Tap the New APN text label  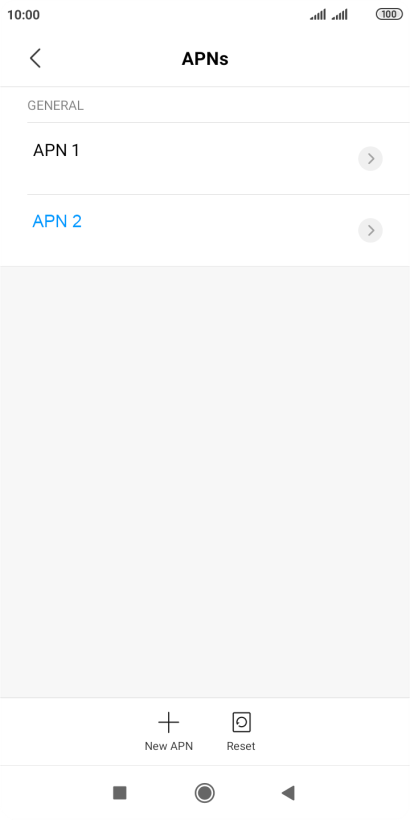click(168, 746)
